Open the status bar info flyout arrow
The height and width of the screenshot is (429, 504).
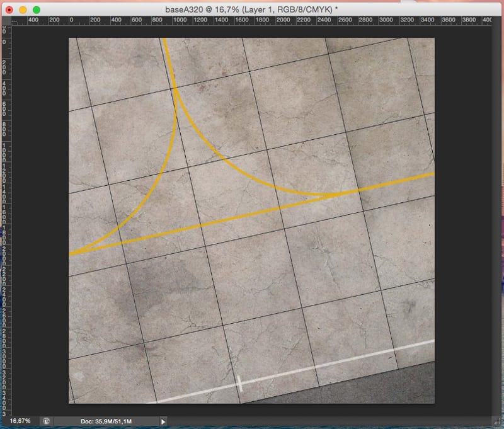point(163,421)
